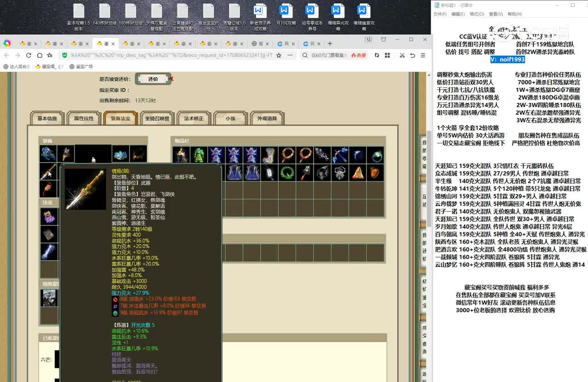Click the dark blade weapon in inventory

pos(322,155)
